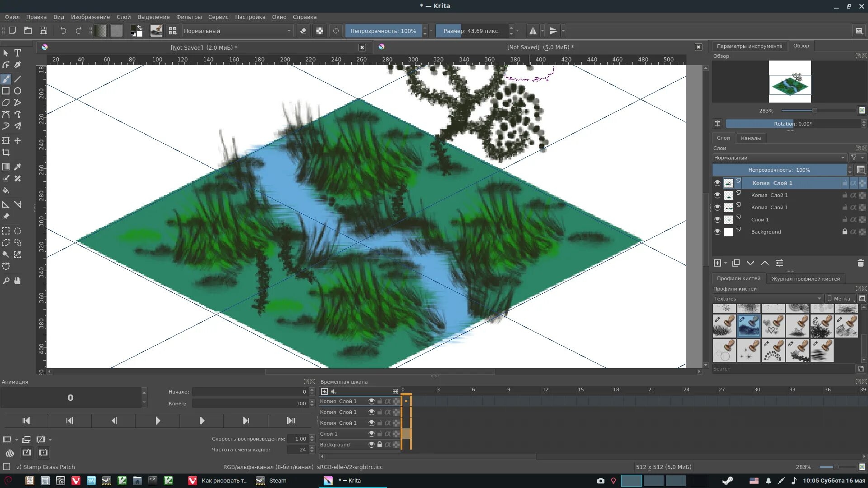
Task: Delete layer with trash icon
Action: [x=860, y=263]
